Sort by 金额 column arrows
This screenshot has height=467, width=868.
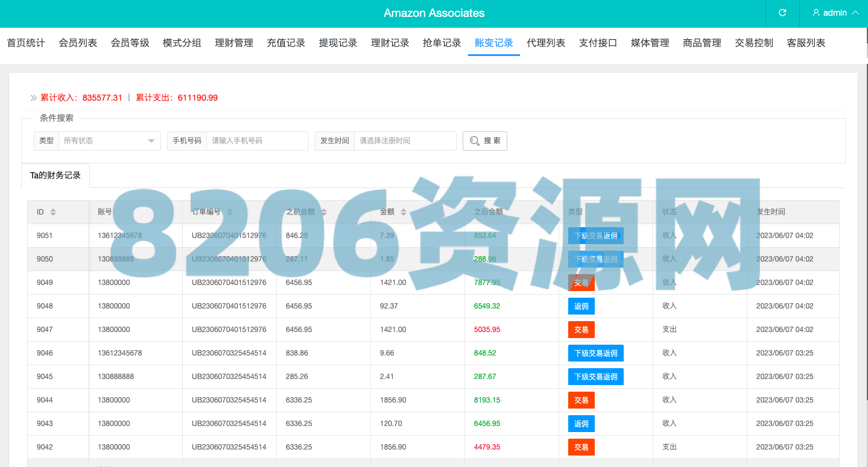click(x=404, y=212)
